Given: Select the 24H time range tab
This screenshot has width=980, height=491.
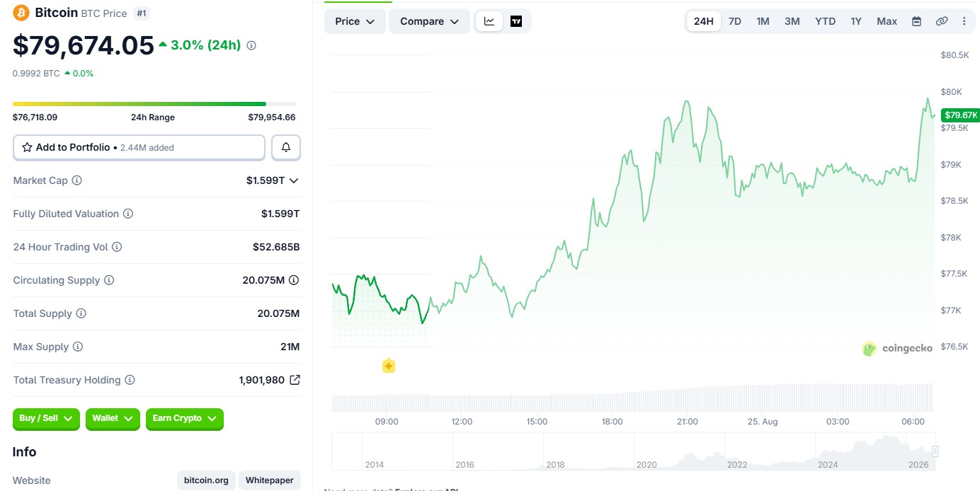Looking at the screenshot, I should coord(704,21).
